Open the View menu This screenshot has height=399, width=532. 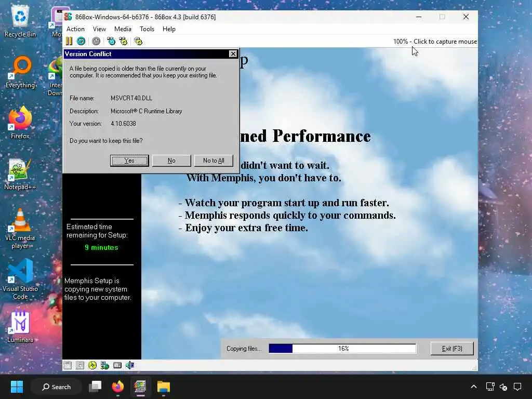pos(99,29)
